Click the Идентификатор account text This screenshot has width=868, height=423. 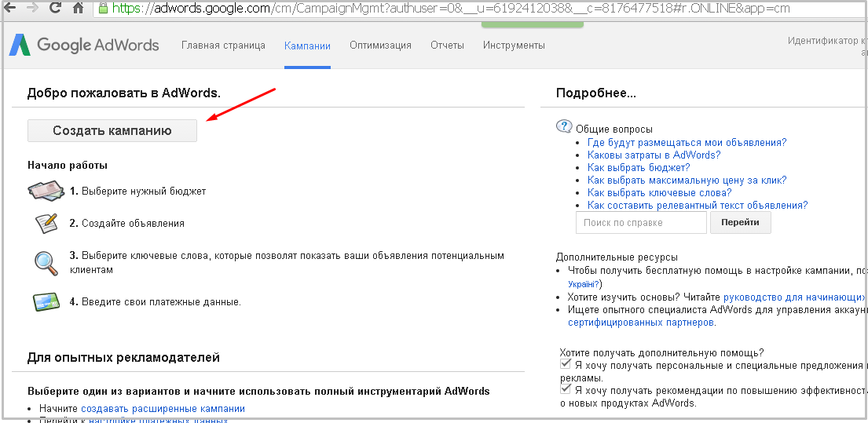828,41
